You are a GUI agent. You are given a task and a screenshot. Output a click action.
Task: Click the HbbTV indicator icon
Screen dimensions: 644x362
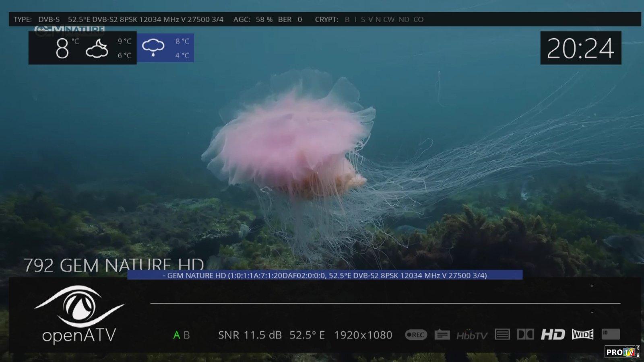tap(472, 335)
